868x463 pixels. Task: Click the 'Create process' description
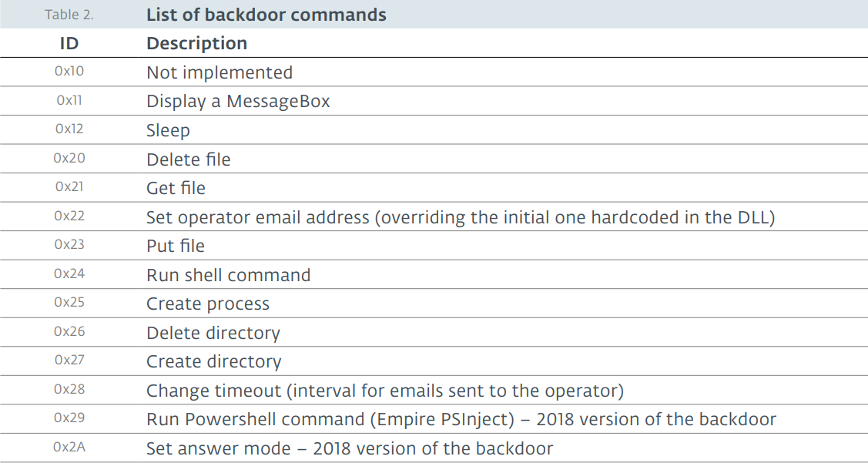(208, 304)
